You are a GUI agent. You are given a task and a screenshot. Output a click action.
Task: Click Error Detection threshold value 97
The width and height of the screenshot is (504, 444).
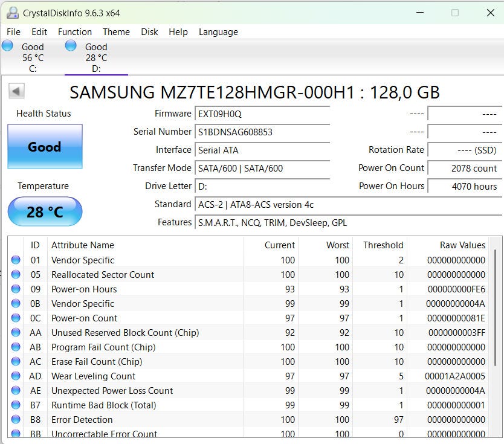coord(399,420)
